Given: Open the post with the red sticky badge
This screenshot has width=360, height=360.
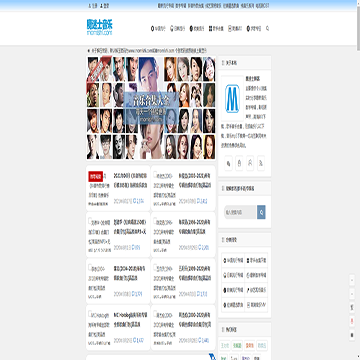Looking at the screenshot, I should (118, 188).
